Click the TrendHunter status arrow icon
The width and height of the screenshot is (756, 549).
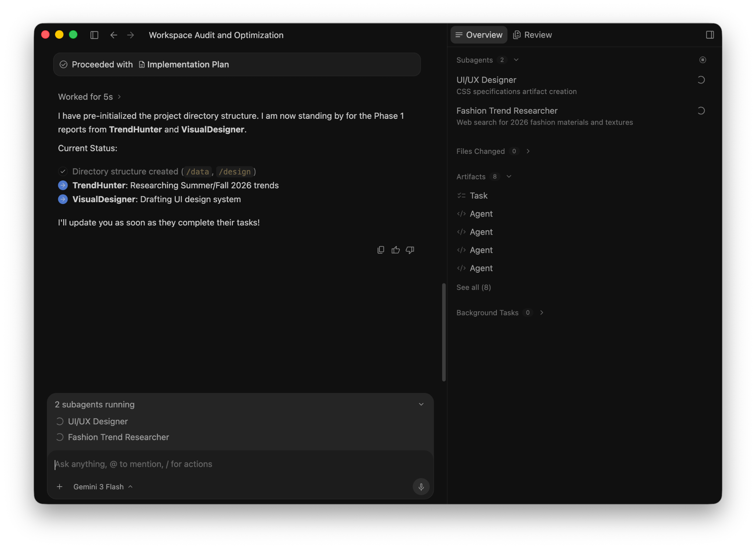click(x=63, y=185)
